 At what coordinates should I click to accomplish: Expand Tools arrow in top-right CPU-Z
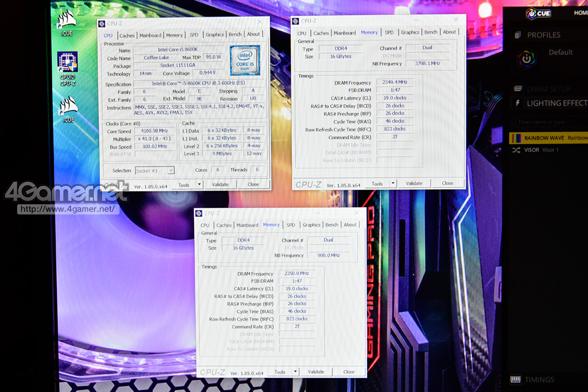[x=393, y=183]
